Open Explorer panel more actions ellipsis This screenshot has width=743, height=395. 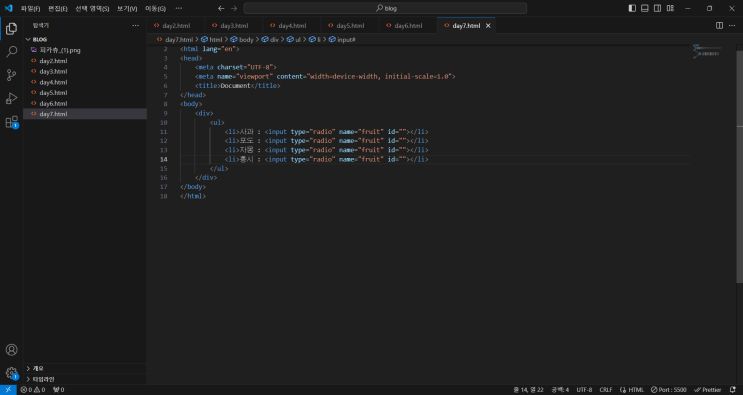136,26
